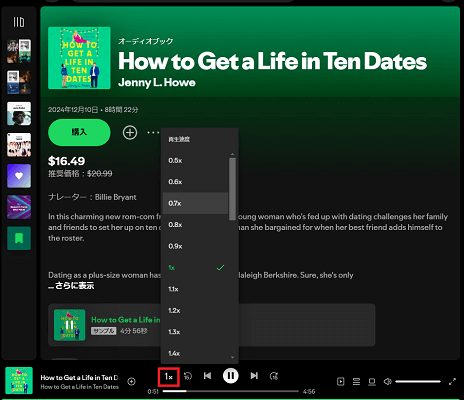The image size is (464, 400).
Task: Open the purple banner playlist in sidebar
Action: (19, 207)
